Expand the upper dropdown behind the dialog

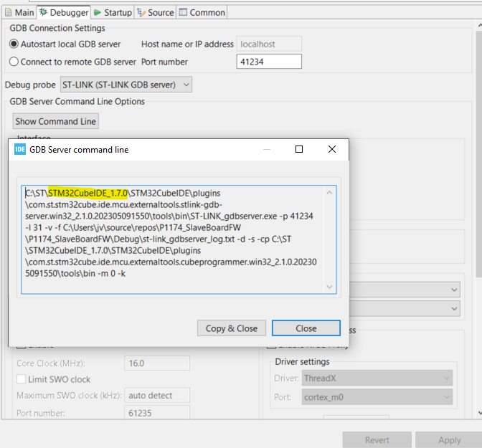pyautogui.click(x=454, y=290)
